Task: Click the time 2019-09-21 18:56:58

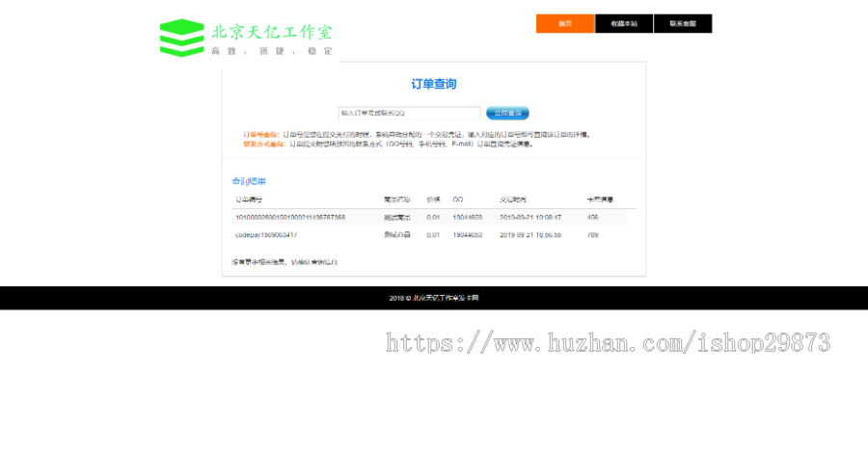Action: 530,234
